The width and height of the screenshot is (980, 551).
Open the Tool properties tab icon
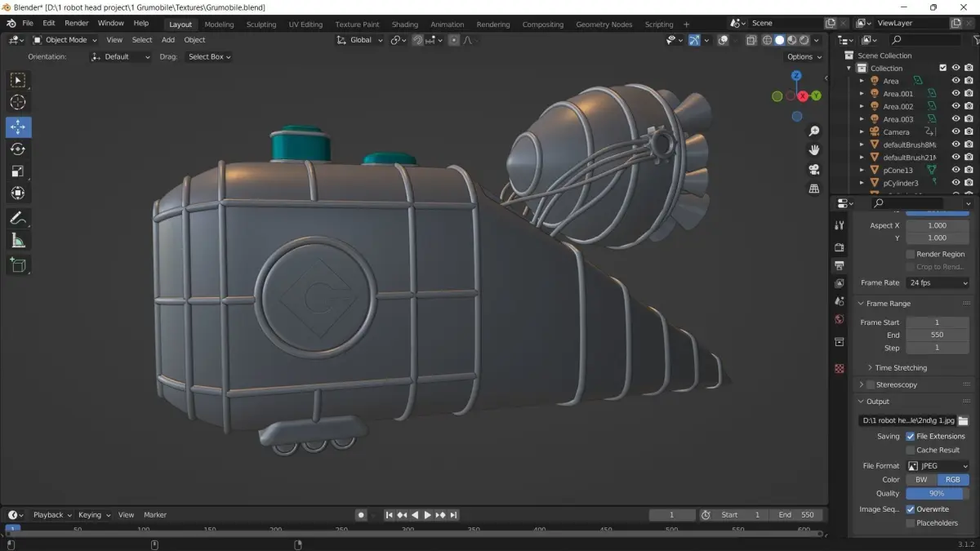point(840,226)
